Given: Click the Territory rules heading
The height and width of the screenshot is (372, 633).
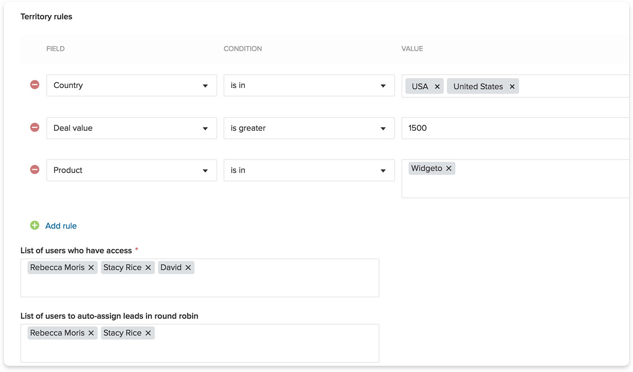Looking at the screenshot, I should click(x=46, y=17).
